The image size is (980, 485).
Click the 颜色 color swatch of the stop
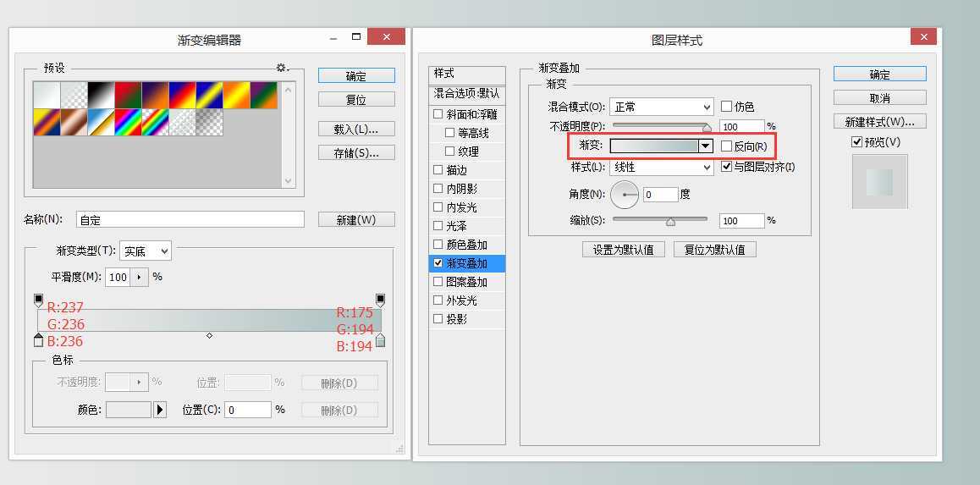128,410
